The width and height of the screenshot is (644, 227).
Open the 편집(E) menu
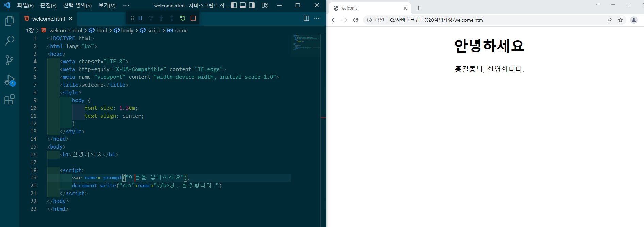click(48, 5)
